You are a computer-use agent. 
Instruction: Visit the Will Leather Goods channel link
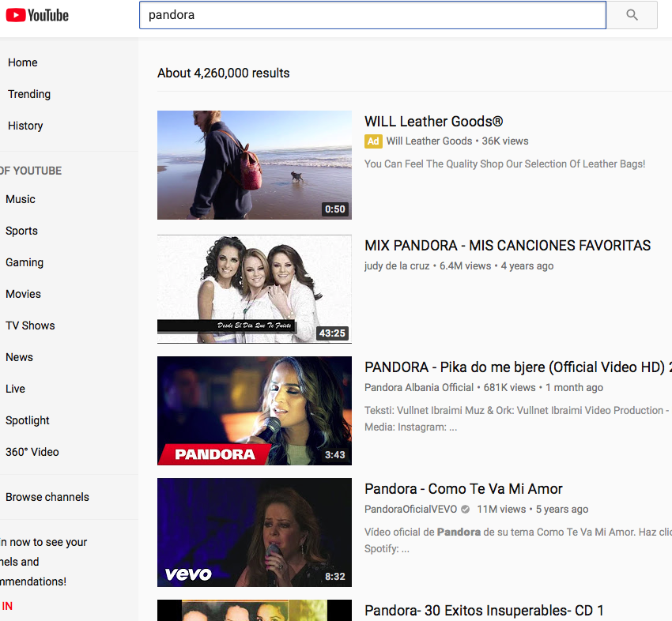coord(429,141)
